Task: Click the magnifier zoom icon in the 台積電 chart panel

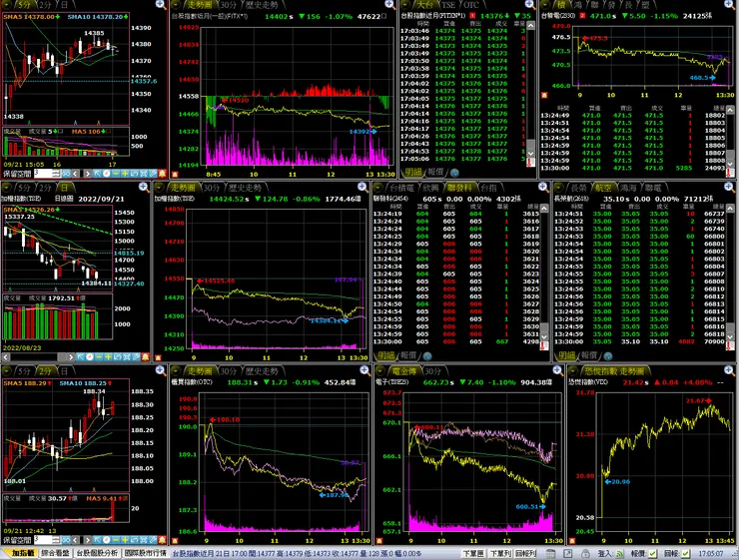Action: coord(730,5)
